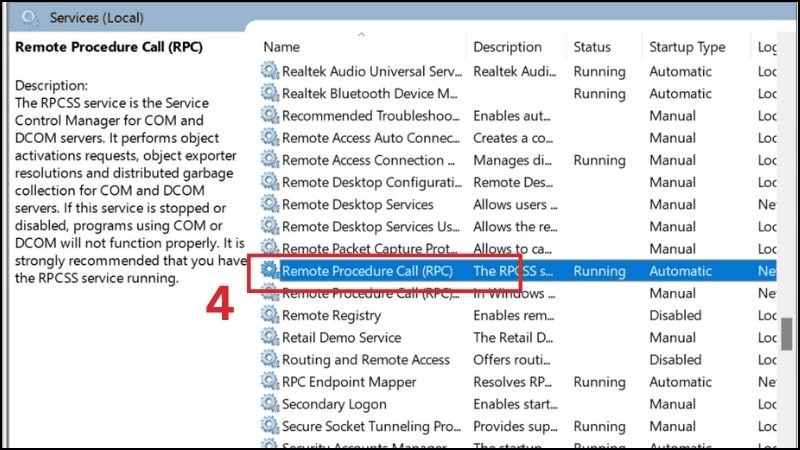Sort list by the Status column header
Viewport: 800px width, 450px height.
592,47
